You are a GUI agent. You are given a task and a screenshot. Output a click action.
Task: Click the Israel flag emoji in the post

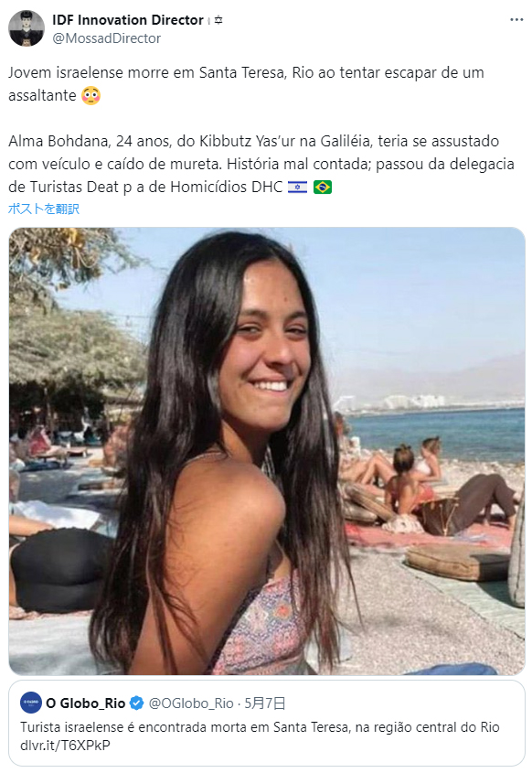(x=297, y=187)
